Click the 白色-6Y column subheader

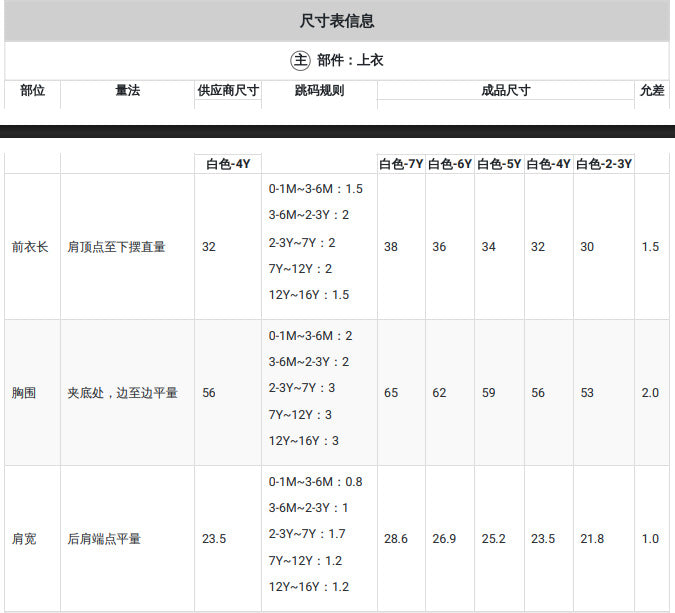[x=450, y=164]
